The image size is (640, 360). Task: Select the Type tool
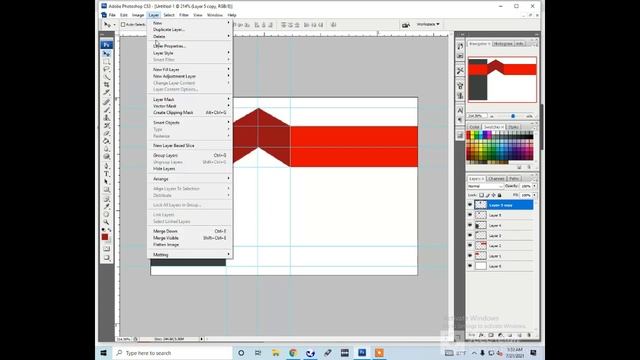107,174
